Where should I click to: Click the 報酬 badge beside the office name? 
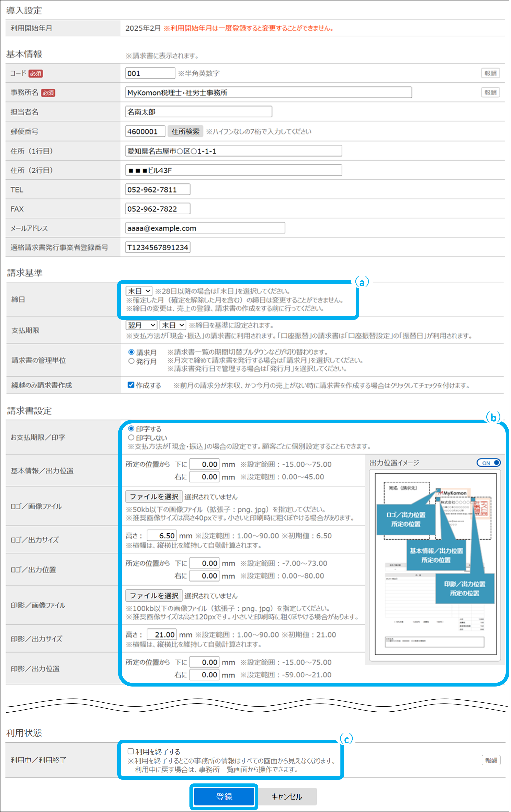pyautogui.click(x=490, y=92)
